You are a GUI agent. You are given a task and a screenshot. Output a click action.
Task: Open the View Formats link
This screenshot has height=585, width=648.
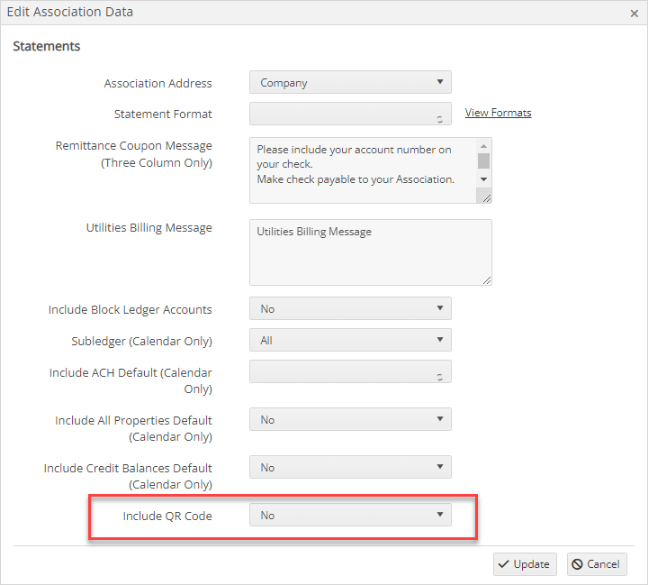[x=498, y=112]
